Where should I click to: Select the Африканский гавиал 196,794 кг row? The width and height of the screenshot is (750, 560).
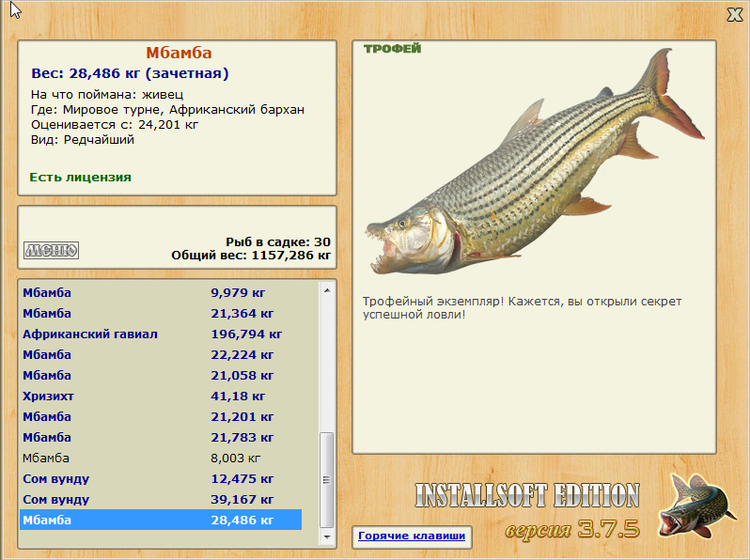pos(161,334)
